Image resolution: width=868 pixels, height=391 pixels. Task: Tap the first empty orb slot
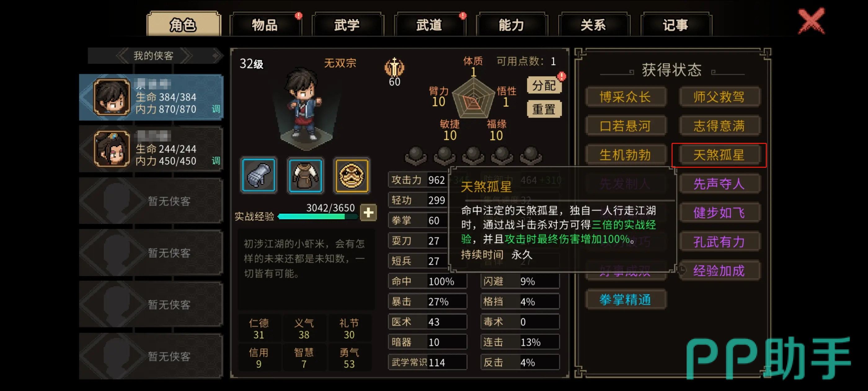pyautogui.click(x=415, y=156)
